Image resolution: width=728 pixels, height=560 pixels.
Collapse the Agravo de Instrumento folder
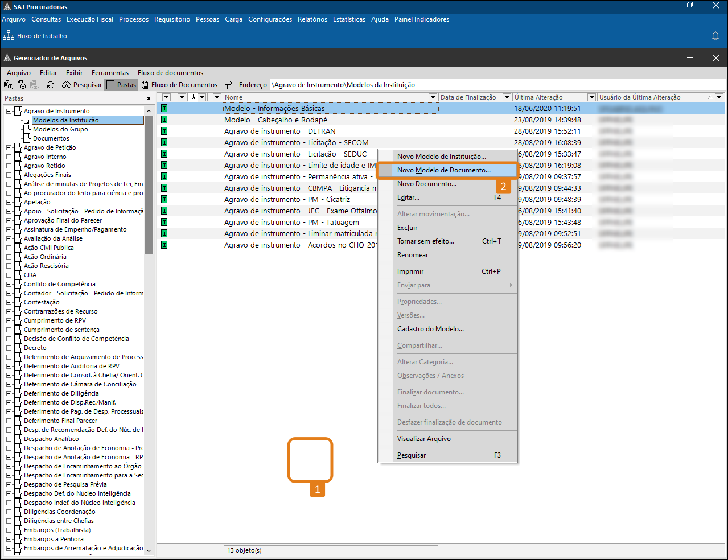pyautogui.click(x=9, y=111)
